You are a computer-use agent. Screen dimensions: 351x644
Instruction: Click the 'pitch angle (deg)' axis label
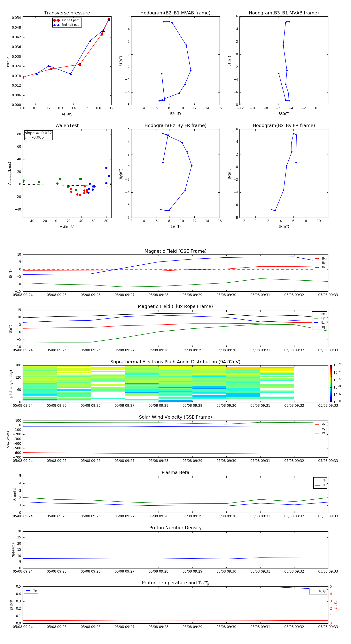tap(11, 384)
